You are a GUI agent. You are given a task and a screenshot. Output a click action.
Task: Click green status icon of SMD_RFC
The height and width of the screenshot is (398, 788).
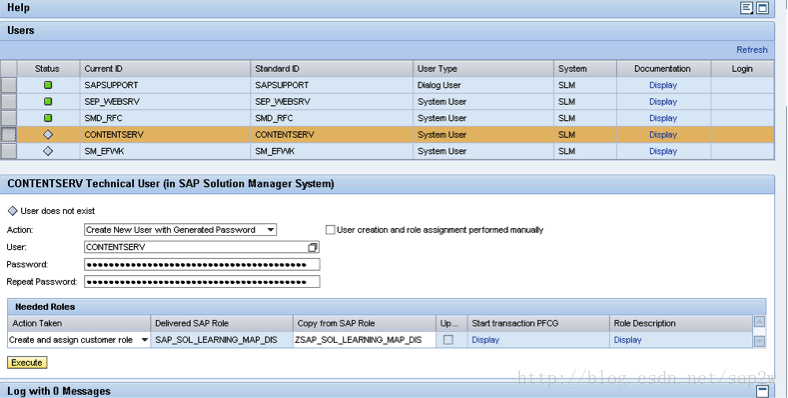coord(48,118)
